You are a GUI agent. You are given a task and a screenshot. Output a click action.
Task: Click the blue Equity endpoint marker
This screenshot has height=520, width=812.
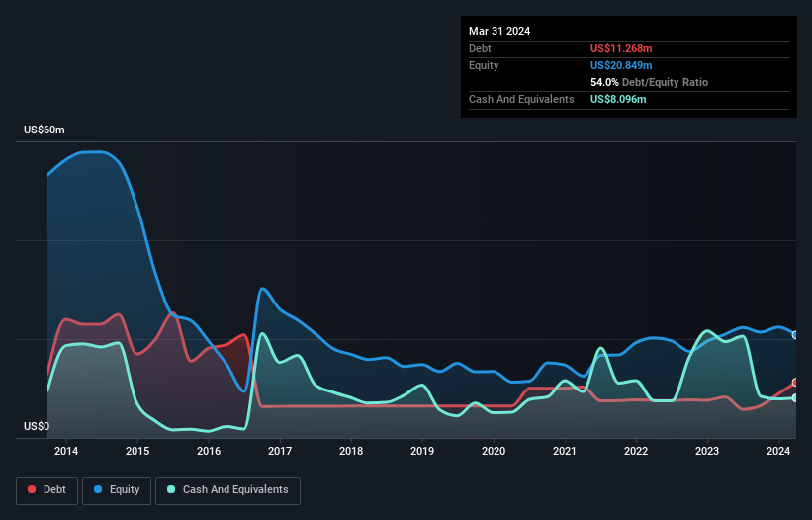pos(795,335)
